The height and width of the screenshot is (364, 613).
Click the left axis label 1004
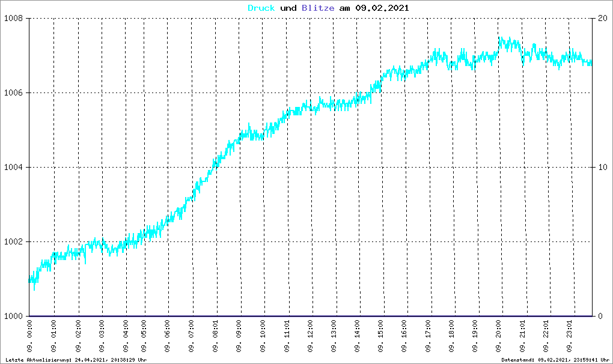tap(13, 167)
